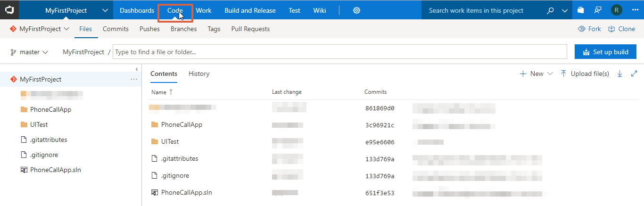Click the PhoneCallApp.sln solution icon in the contents list
This screenshot has width=644, height=206.
pos(154,192)
